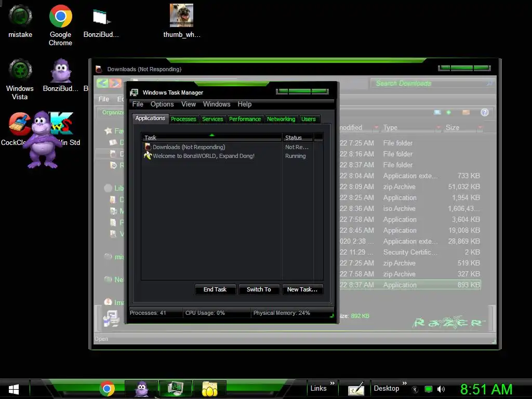Select the Security Certificate file row
The image size is (532, 399).
point(410,252)
